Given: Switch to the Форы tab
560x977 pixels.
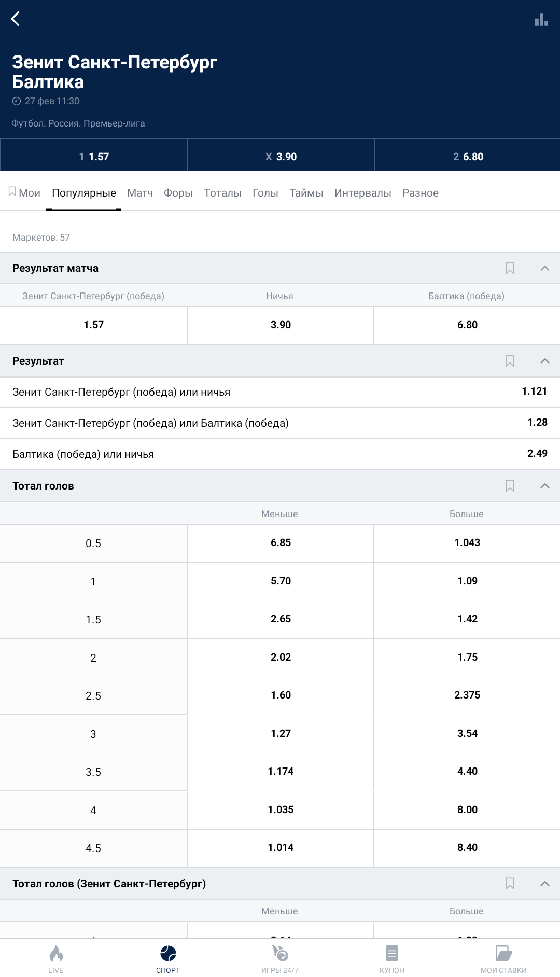Looking at the screenshot, I should coord(178,193).
